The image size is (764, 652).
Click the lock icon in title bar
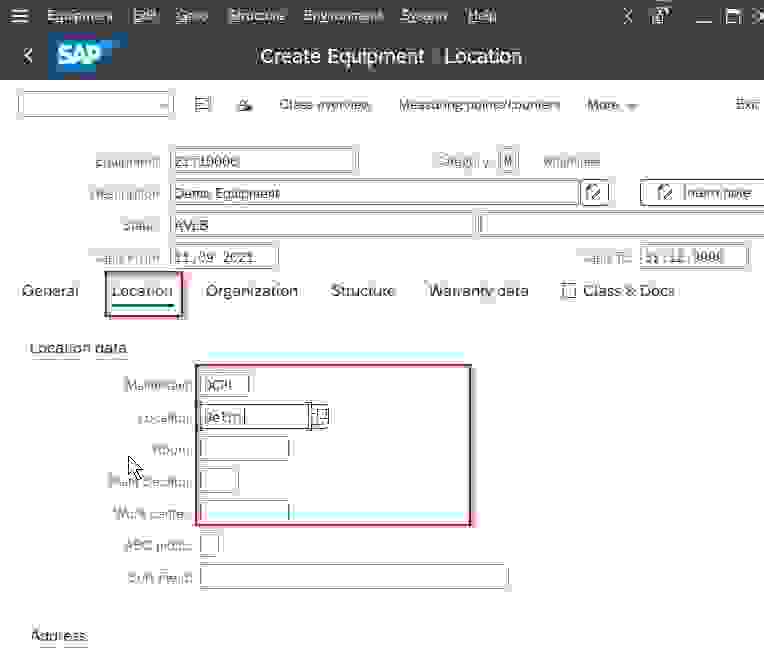coord(659,16)
